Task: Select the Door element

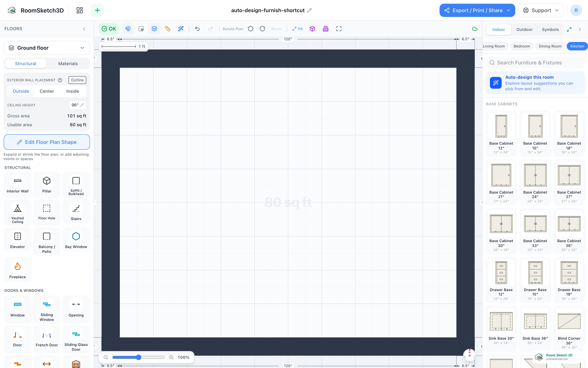Action: [x=17, y=339]
